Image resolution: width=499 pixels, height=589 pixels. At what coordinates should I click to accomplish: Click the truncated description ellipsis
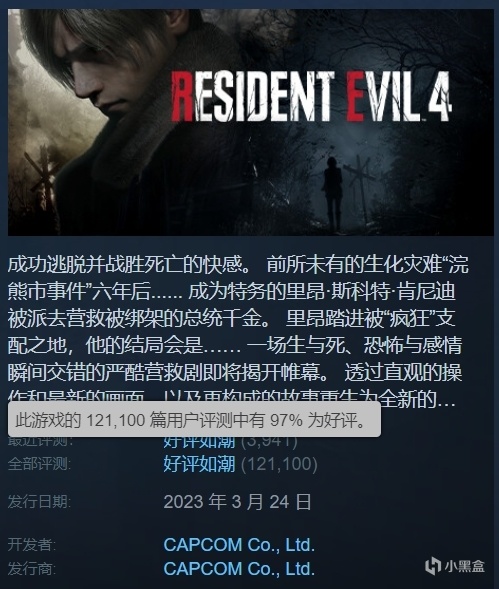point(446,402)
